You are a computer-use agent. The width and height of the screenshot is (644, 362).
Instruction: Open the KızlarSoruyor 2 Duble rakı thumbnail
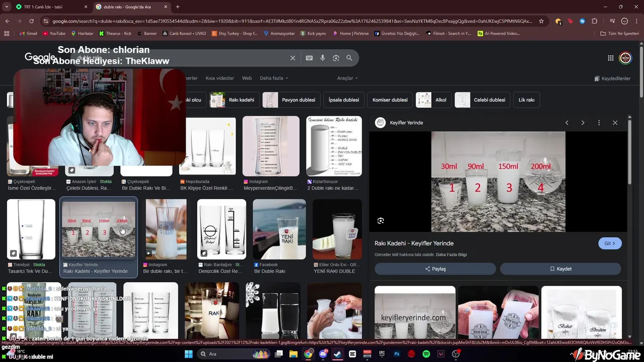(x=334, y=146)
